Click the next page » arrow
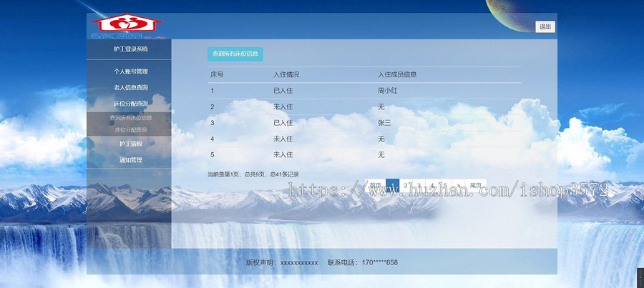The image size is (644, 288). [459, 185]
